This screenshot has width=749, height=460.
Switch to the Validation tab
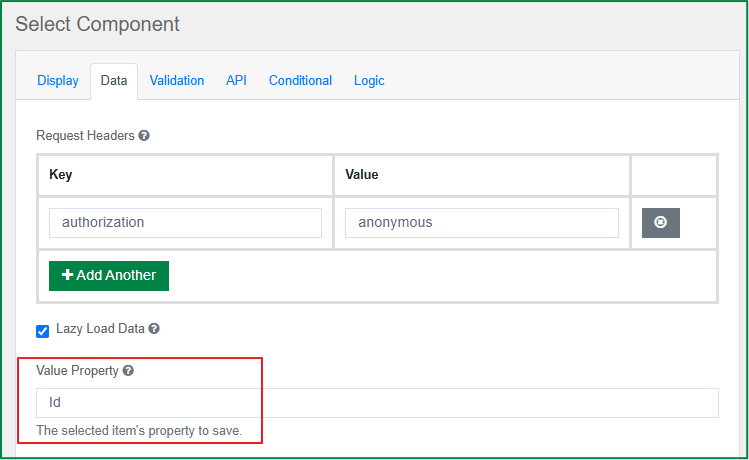[x=177, y=81]
